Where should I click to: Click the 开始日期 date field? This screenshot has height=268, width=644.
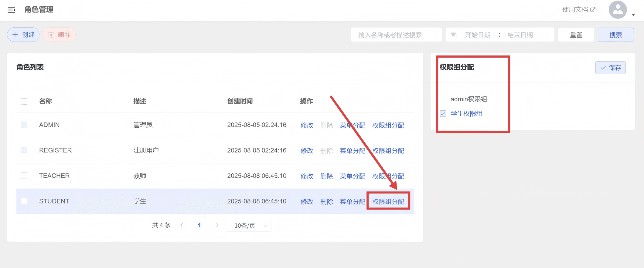[x=478, y=35]
